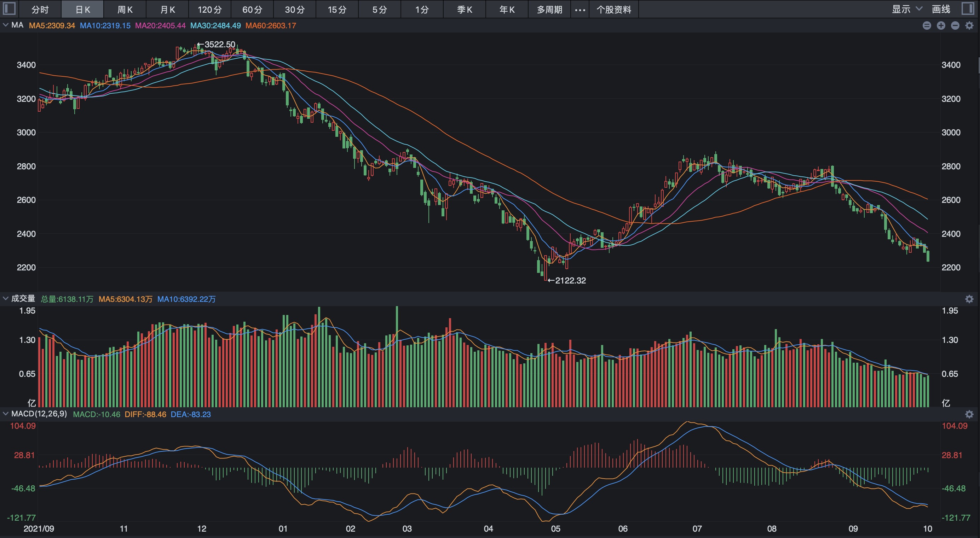Toggle the left sidebar panel icon
This screenshot has height=538, width=980.
(x=9, y=9)
